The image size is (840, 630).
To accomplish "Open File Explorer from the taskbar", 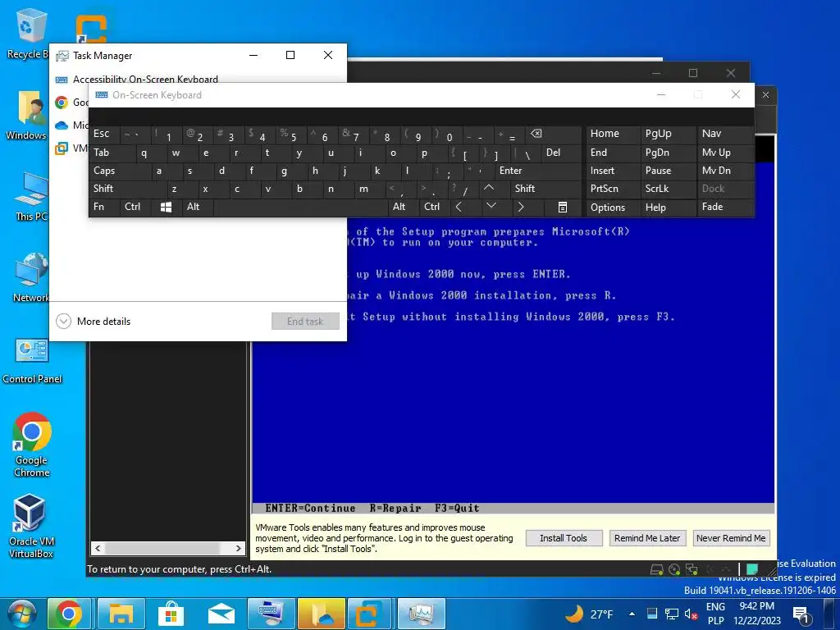I will tap(121, 614).
